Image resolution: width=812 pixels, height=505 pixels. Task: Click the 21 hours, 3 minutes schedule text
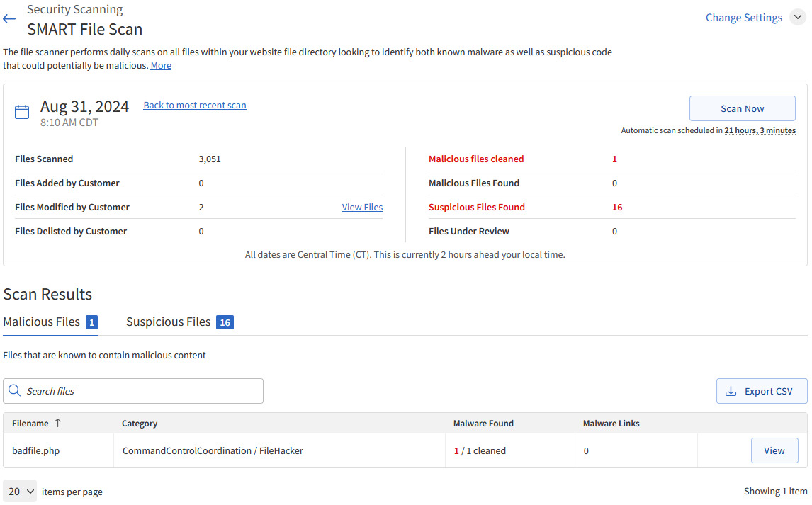[760, 130]
